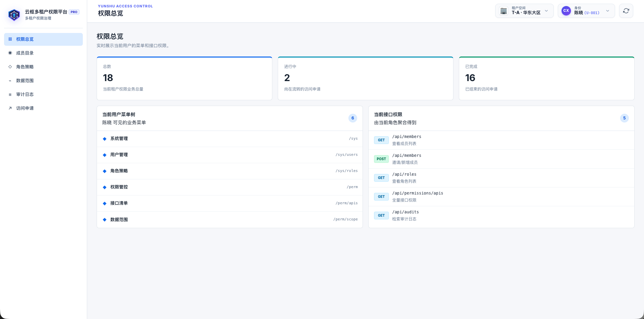
Task: Switch to 访问申请 in the sidebar
Action: tap(43, 108)
